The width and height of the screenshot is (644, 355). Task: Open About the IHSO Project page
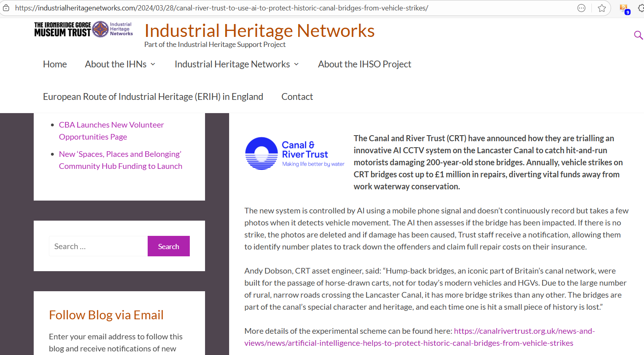point(365,64)
